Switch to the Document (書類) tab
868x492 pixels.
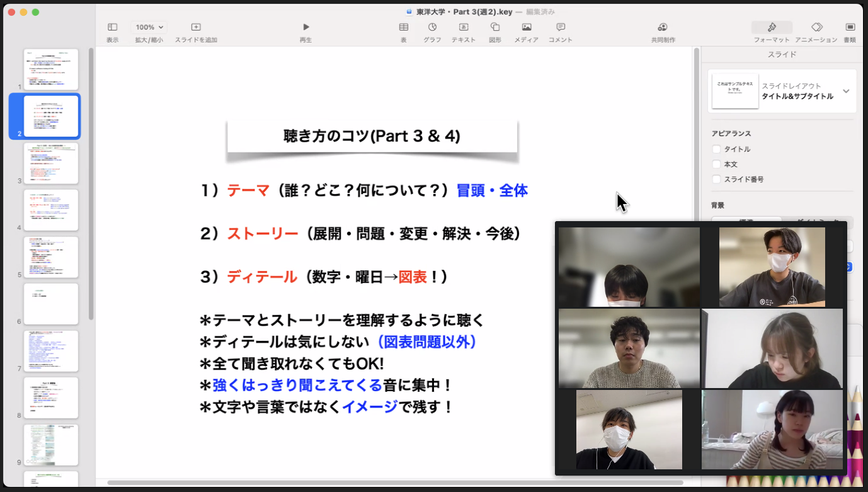850,27
